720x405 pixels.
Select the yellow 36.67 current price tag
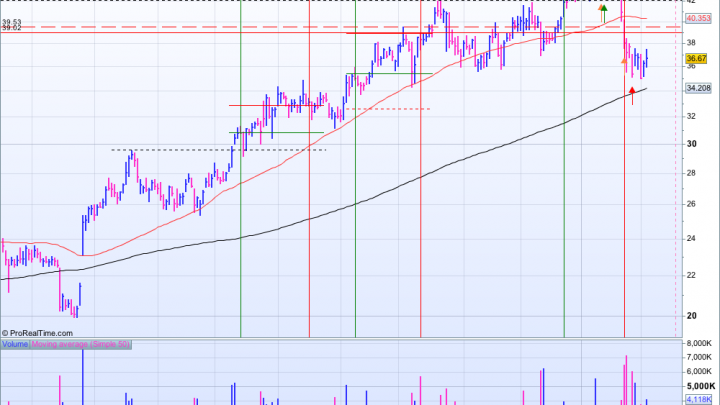click(696, 58)
